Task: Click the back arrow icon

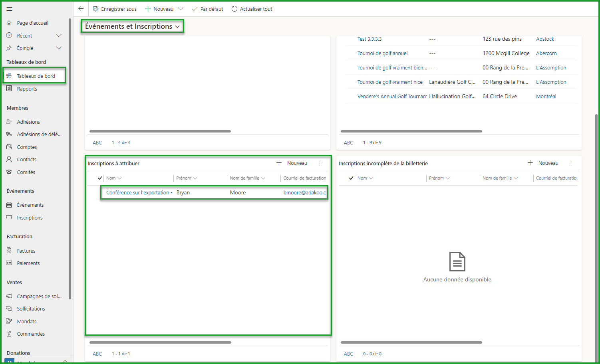Action: (81, 9)
